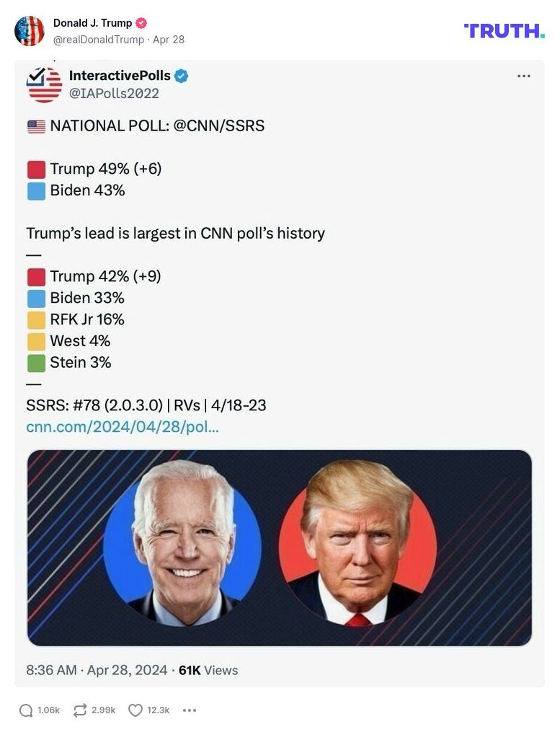
Task: Click the TRUTH. logo in the header
Action: click(503, 31)
